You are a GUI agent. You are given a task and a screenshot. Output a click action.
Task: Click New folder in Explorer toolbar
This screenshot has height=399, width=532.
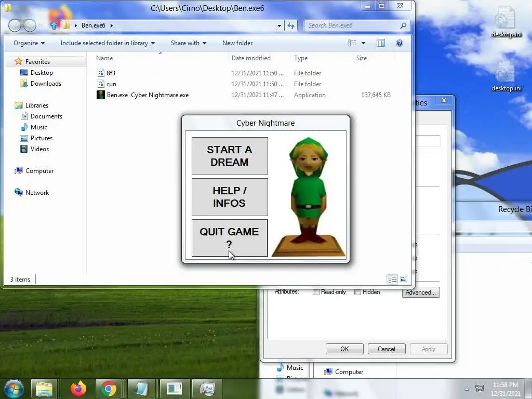(x=237, y=43)
